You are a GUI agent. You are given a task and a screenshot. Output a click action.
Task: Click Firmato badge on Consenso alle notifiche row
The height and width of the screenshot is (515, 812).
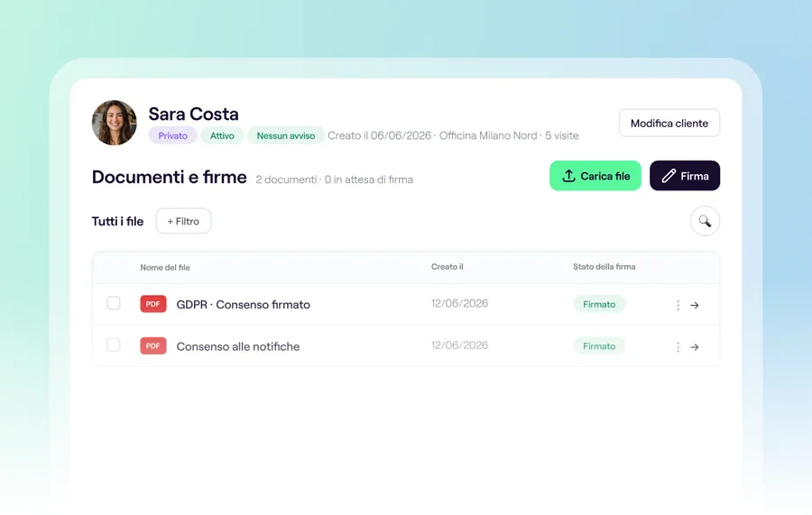click(x=599, y=345)
